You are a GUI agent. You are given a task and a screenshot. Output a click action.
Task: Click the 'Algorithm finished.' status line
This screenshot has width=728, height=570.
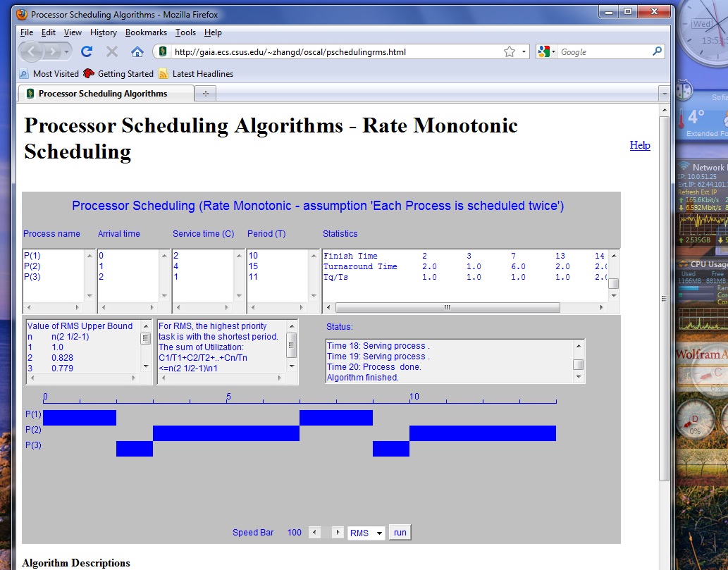(363, 378)
